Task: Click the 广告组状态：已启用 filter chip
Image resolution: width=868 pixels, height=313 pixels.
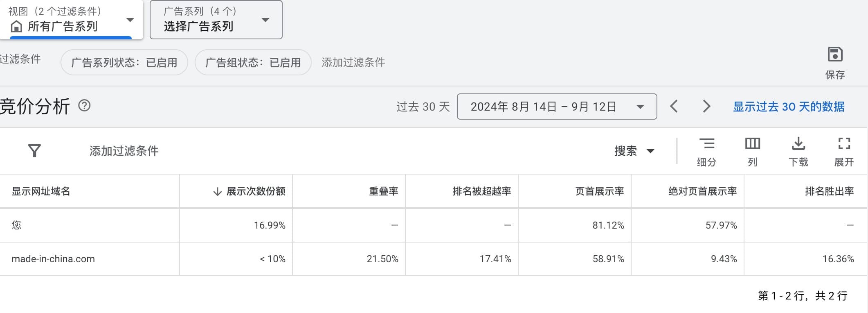Action: pos(253,62)
